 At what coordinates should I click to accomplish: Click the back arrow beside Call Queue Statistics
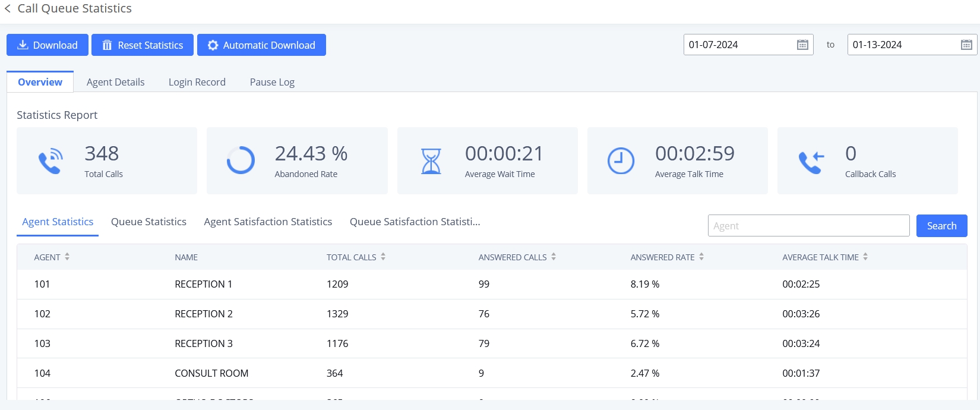click(x=8, y=9)
